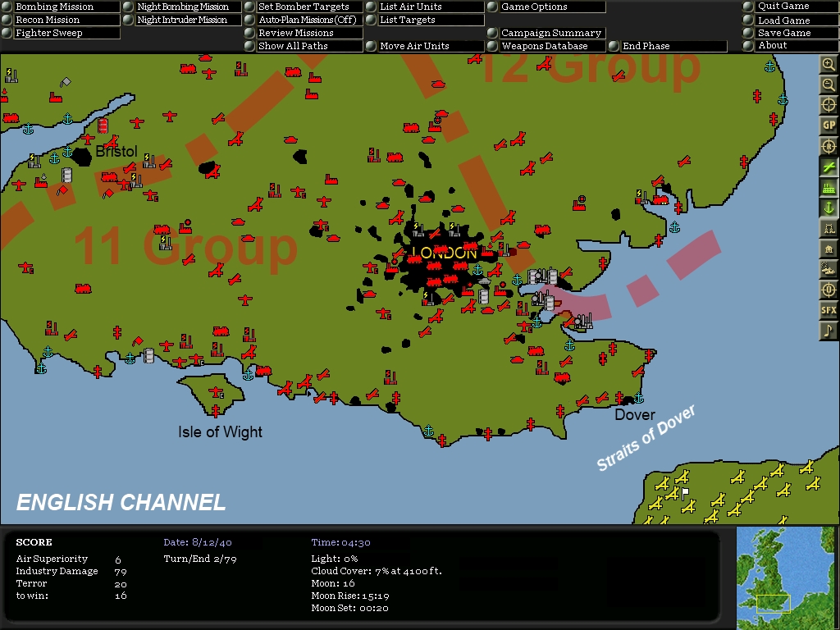Toggle power pylon icons display
The height and width of the screenshot is (630, 840).
click(x=829, y=229)
